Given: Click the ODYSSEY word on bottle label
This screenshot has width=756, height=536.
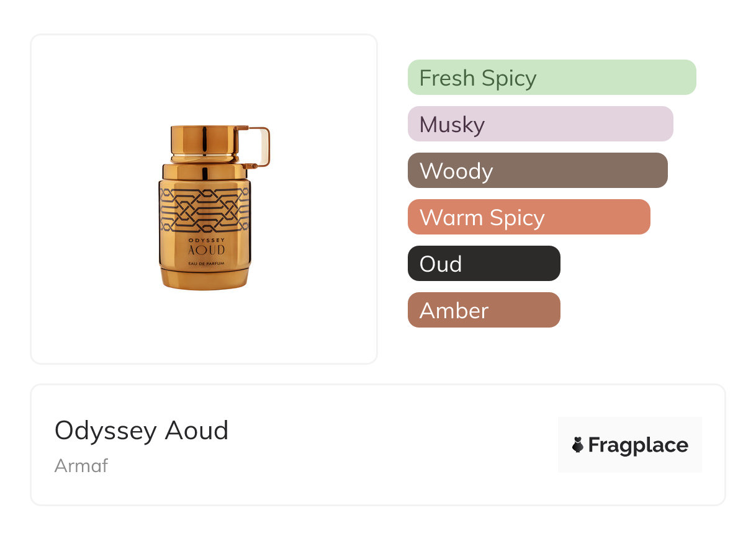Looking at the screenshot, I should pyautogui.click(x=205, y=239).
